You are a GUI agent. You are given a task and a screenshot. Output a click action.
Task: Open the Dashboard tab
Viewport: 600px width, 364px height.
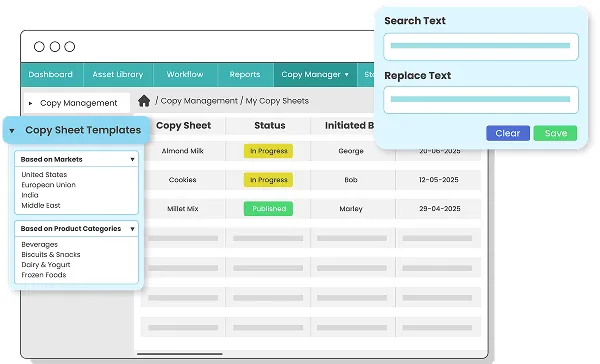tap(51, 74)
